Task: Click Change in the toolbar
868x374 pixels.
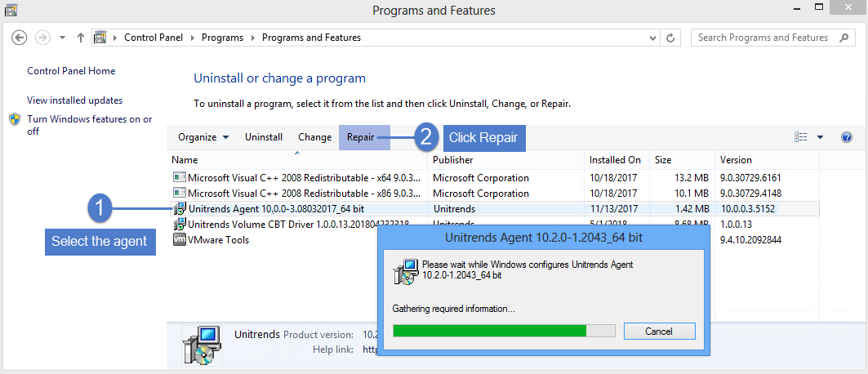Action: coord(315,137)
